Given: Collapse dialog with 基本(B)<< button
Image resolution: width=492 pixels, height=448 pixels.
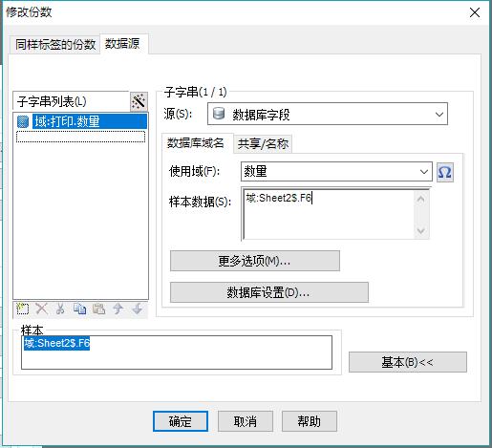Looking at the screenshot, I should 408,362.
